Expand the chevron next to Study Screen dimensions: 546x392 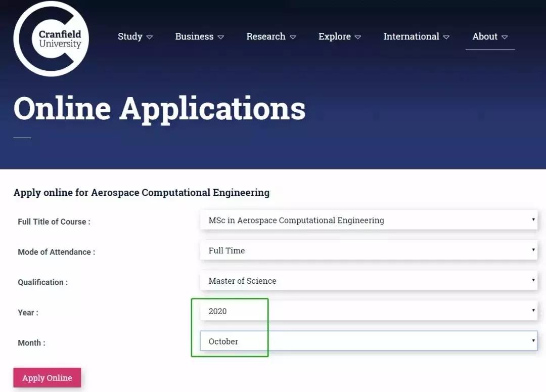[149, 37]
